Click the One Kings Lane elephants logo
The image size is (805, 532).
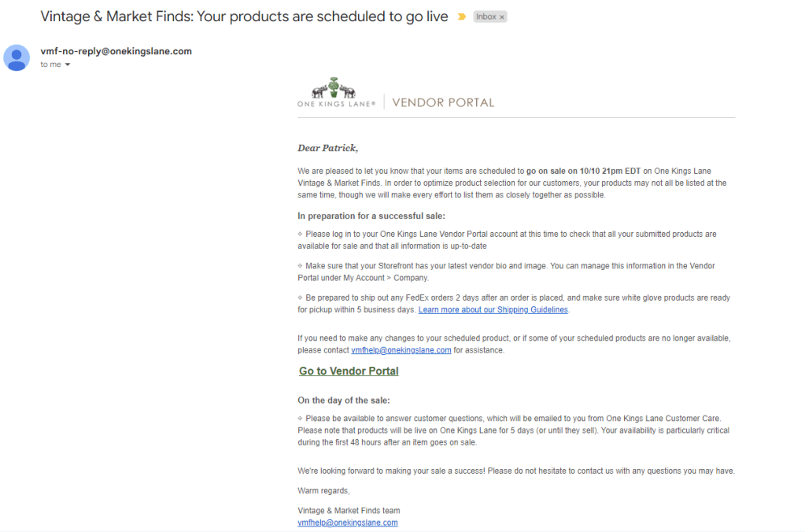pos(334,88)
